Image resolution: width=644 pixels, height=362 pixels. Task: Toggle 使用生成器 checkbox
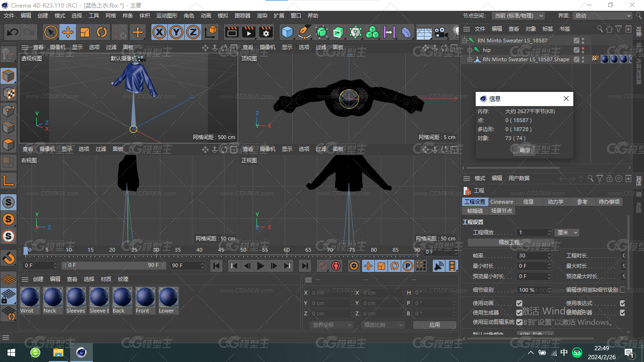tap(519, 313)
